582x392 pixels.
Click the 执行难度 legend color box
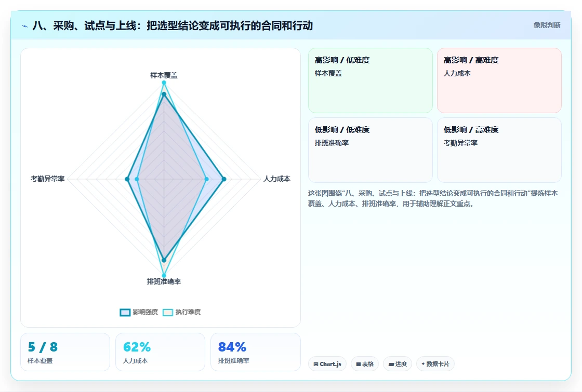coord(168,312)
